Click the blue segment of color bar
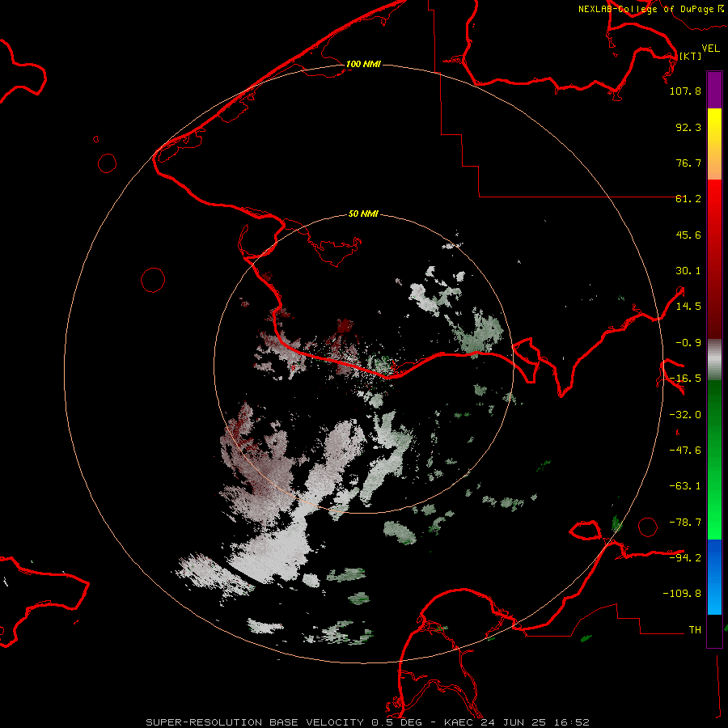Image resolution: width=728 pixels, height=728 pixels. (x=714, y=577)
